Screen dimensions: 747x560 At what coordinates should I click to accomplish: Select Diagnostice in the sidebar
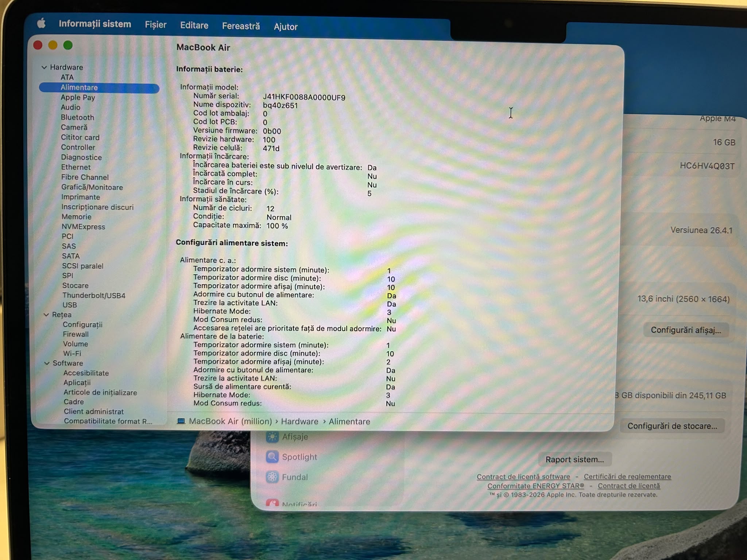[x=81, y=157]
